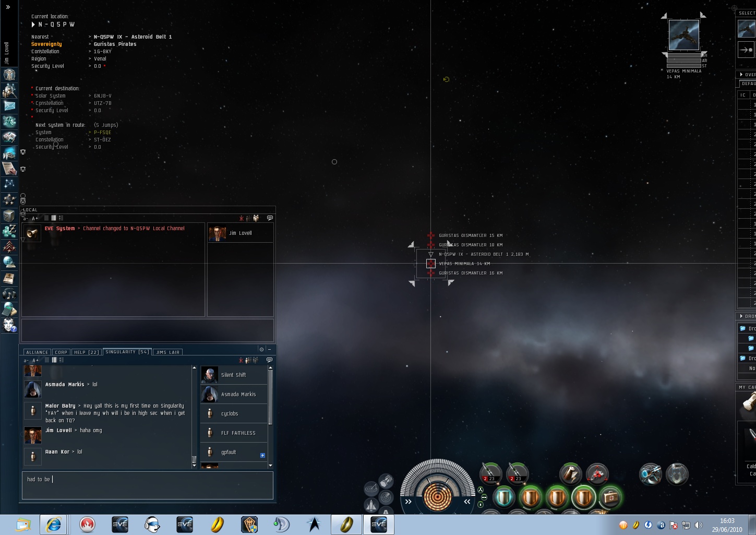Toggle red member filter in Singularity user list
756x535 pixels.
[x=241, y=360]
